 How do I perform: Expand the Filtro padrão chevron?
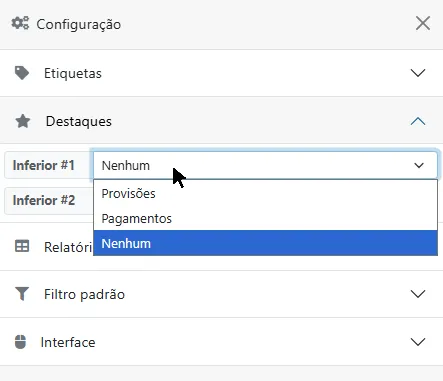pyautogui.click(x=418, y=294)
